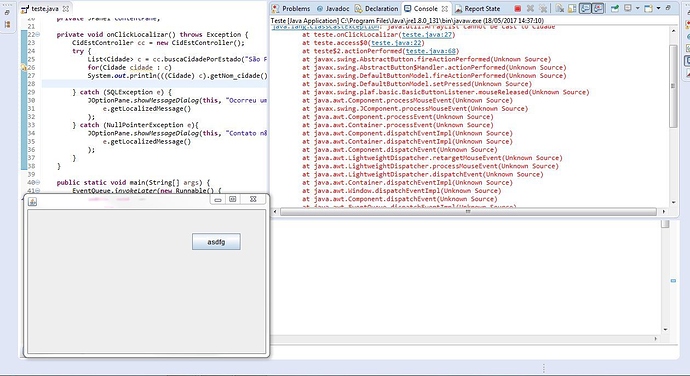Pin the current console

pos(615,8)
